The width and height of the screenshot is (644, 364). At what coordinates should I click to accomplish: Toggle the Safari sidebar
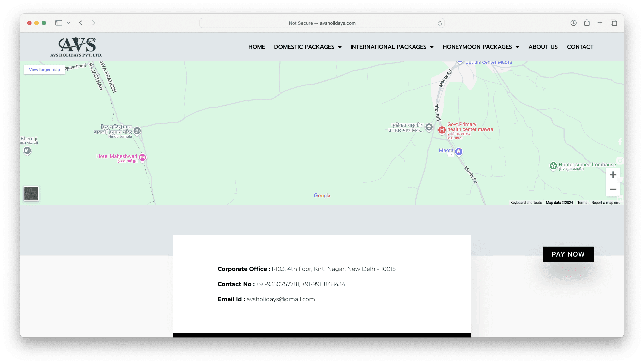[59, 23]
